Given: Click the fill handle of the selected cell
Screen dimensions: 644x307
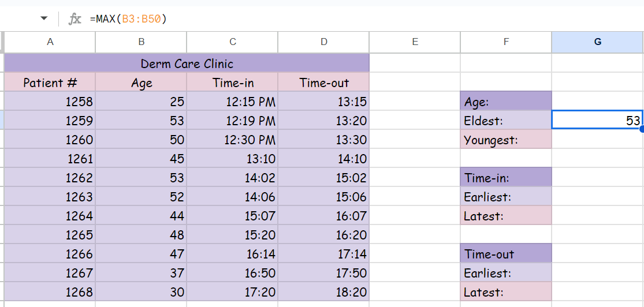Looking at the screenshot, I should pos(642,129).
